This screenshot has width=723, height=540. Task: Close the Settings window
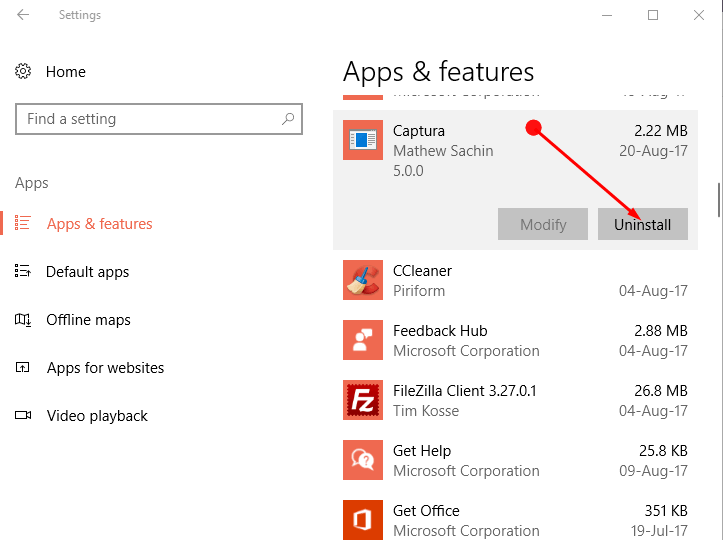(699, 15)
